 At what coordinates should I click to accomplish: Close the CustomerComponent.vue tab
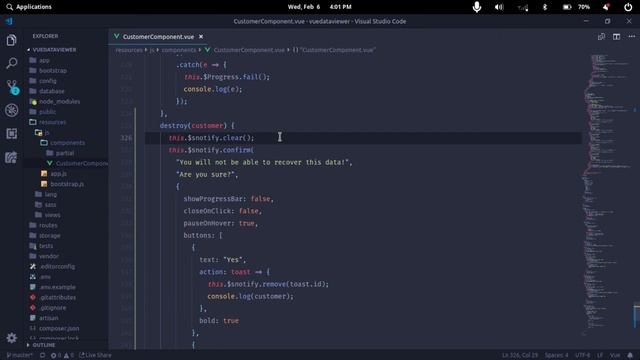(201, 37)
